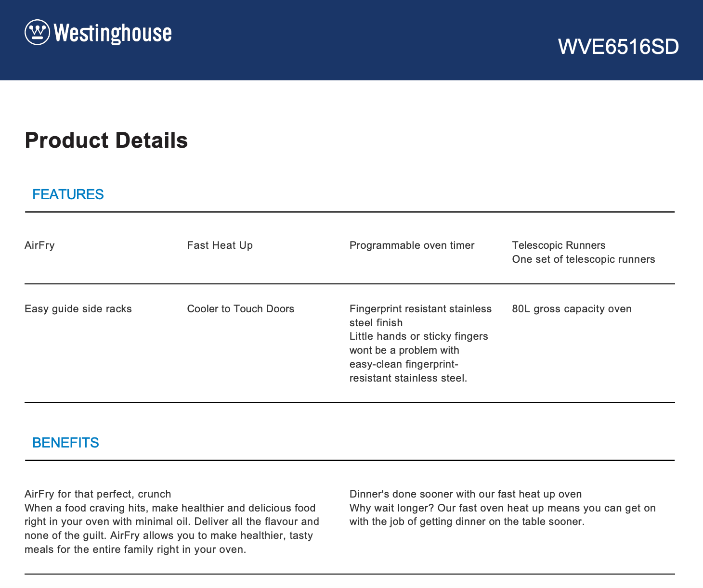
Task: Click "One set of telescopic runners" line
Action: pos(583,259)
